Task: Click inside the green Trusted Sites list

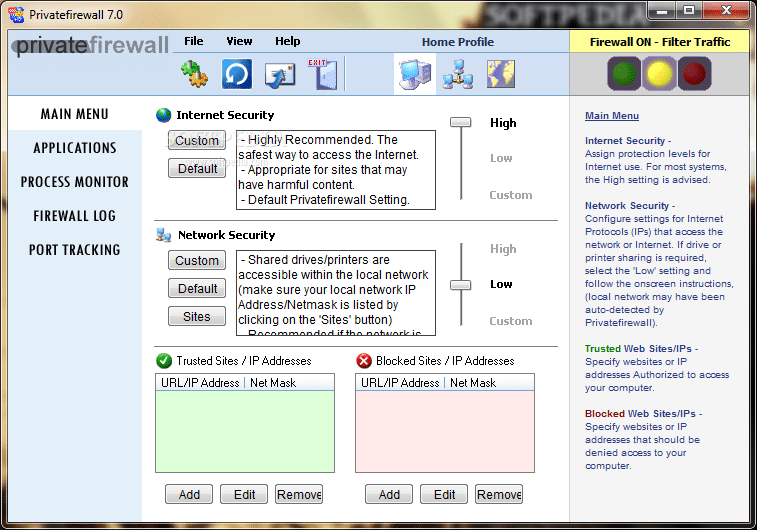Action: tap(245, 431)
